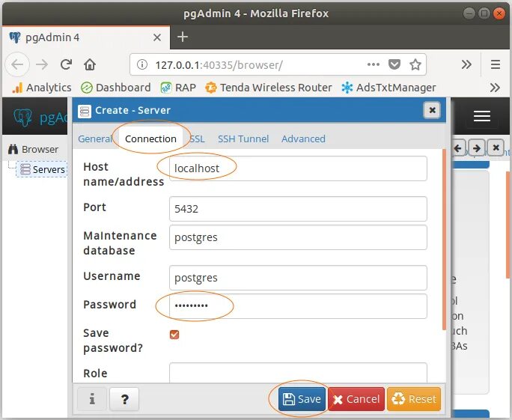Viewport: 512px width, 420px height.
Task: Switch to the SSL tab
Action: [197, 139]
